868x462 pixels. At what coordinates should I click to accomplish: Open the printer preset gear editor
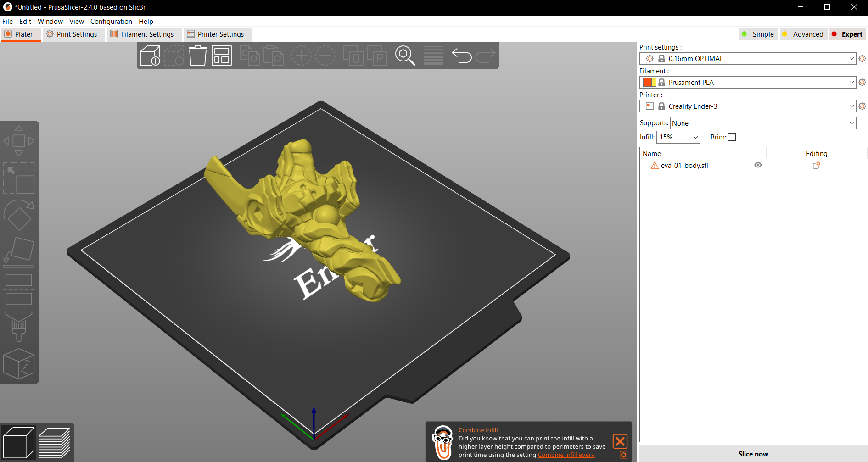pos(862,106)
